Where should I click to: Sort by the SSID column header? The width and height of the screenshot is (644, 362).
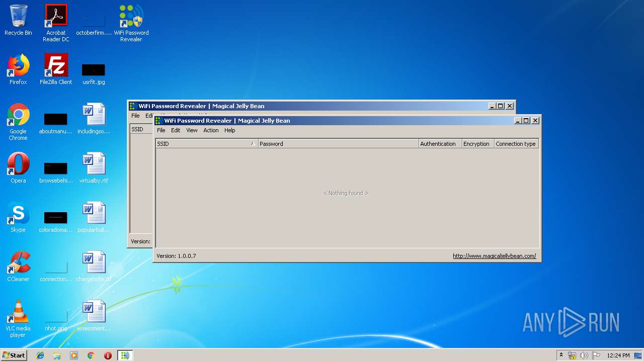tap(207, 144)
